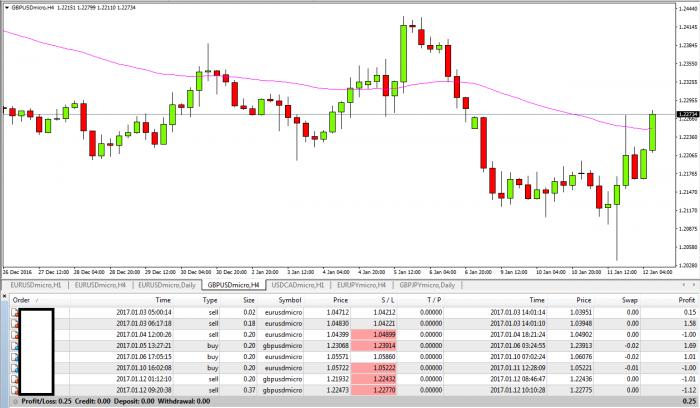Click the close price 1.06076
This screenshot has height=408, width=700.
click(581, 357)
